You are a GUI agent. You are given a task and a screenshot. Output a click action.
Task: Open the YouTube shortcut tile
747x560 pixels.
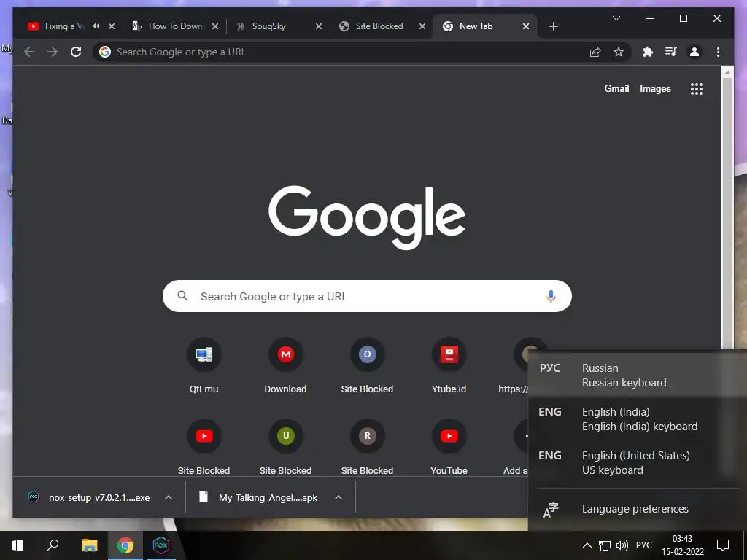click(449, 447)
